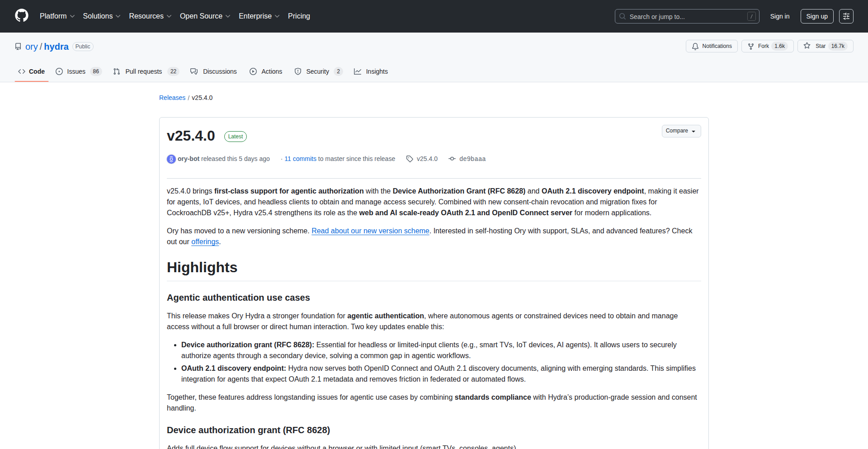The image size is (868, 449).
Task: Click the commit icon beside de9baaa
Action: click(x=452, y=159)
